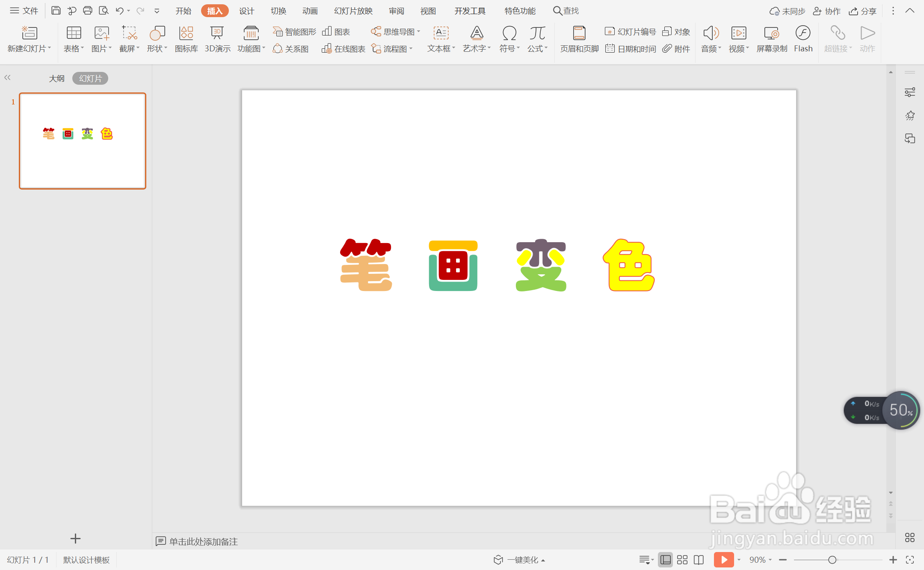This screenshot has height=570, width=924.
Task: Insert 页眉和页脚 header and footer
Action: 579,39
